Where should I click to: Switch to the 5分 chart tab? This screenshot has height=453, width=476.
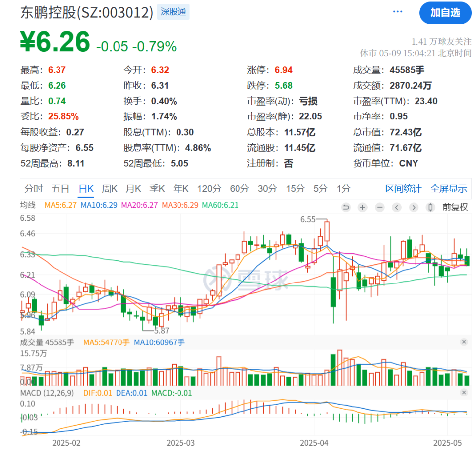coord(321,189)
